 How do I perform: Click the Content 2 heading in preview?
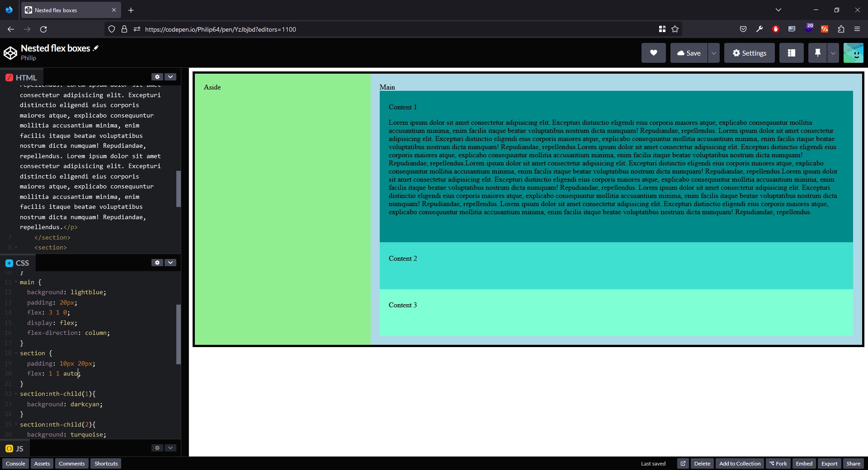[x=403, y=258]
